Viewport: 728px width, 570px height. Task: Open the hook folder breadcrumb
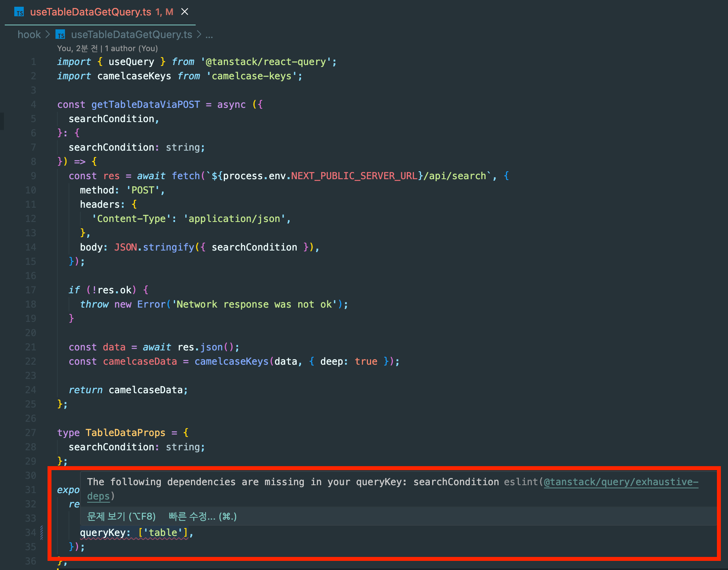29,35
